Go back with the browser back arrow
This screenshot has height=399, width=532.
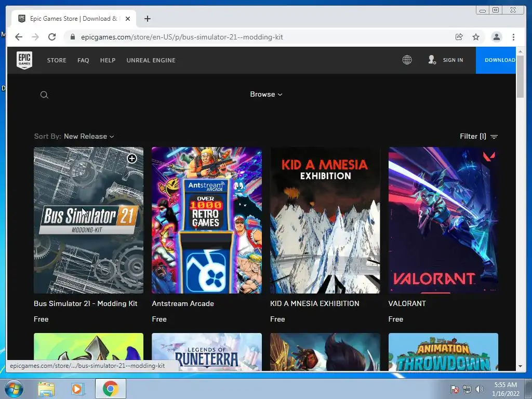pos(19,37)
